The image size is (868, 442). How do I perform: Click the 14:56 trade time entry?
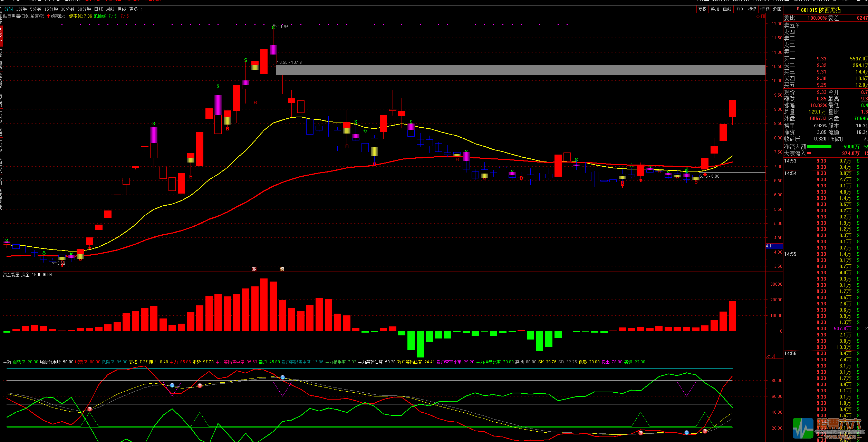(790, 353)
